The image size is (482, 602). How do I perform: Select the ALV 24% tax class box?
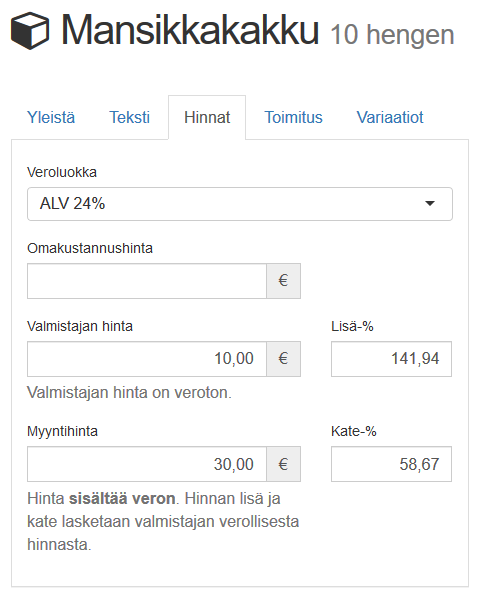[240, 204]
